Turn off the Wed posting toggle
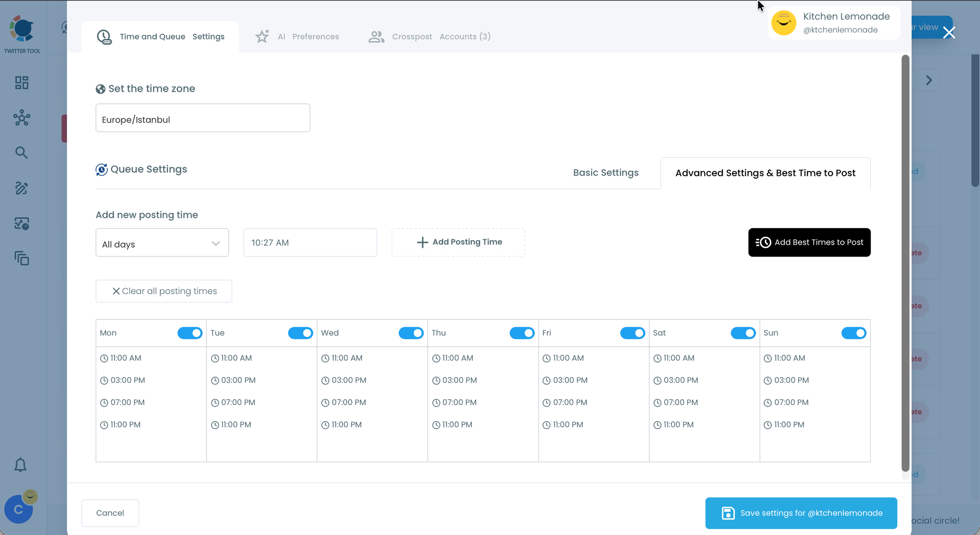Image resolution: width=980 pixels, height=535 pixels. pyautogui.click(x=411, y=333)
